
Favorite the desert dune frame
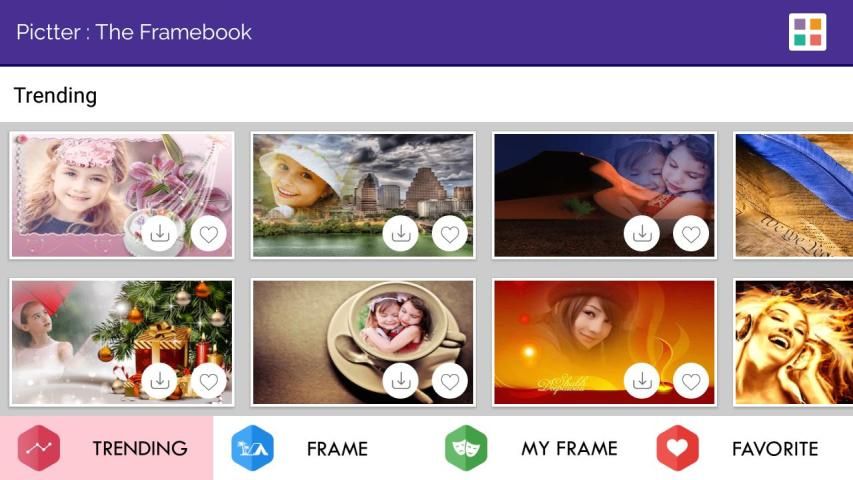coord(691,234)
